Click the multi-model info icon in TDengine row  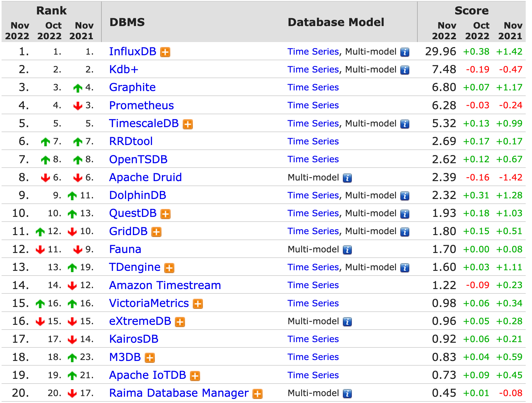click(405, 268)
